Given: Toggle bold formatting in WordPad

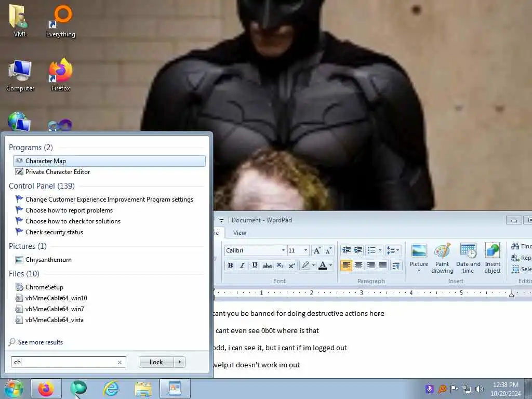Looking at the screenshot, I should (x=230, y=265).
